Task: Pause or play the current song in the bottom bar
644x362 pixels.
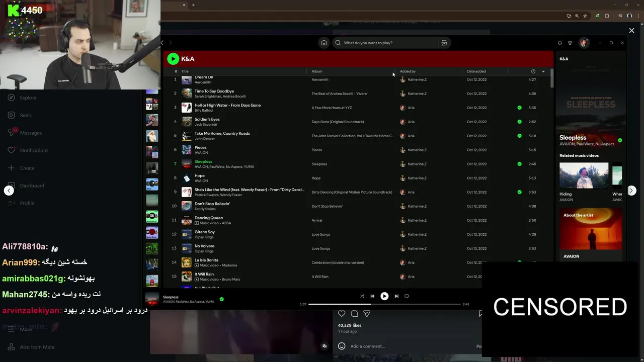Action: point(384,296)
